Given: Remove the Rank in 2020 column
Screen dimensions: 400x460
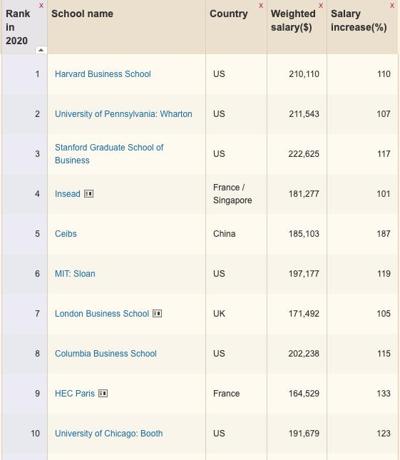Looking at the screenshot, I should (x=41, y=6).
